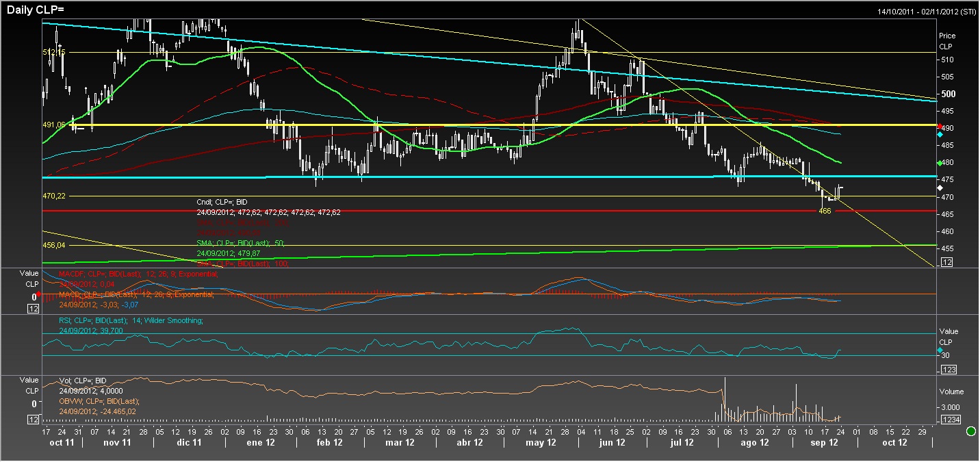Viewport: 980px width, 462px height.
Task: Click the RSI indicator legend text
Action: 130,320
